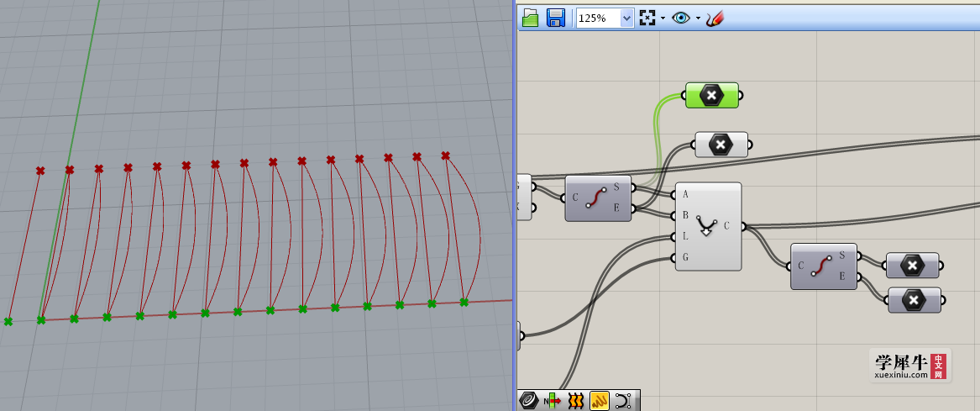980x411 pixels.
Task: Expand the arrow beside the eye preview icon
Action: (698, 18)
